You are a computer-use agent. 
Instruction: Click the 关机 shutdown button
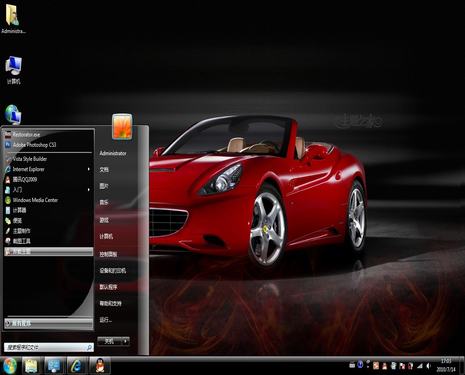point(109,341)
